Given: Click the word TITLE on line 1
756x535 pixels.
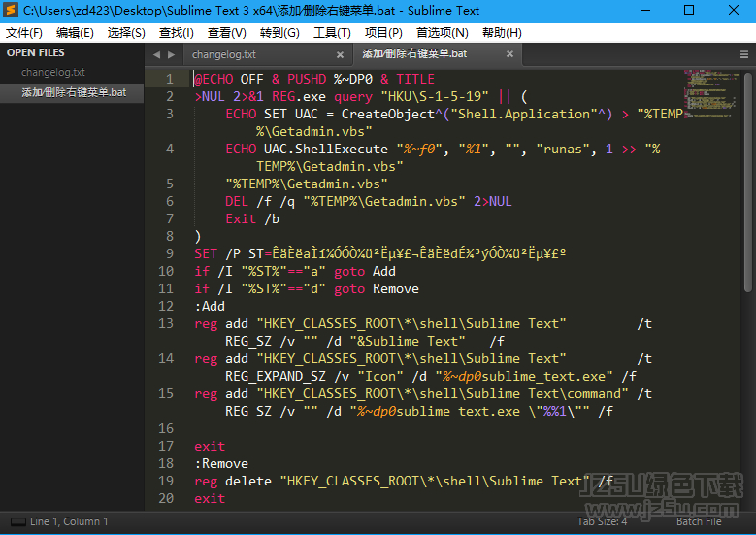Looking at the screenshot, I should [415, 79].
